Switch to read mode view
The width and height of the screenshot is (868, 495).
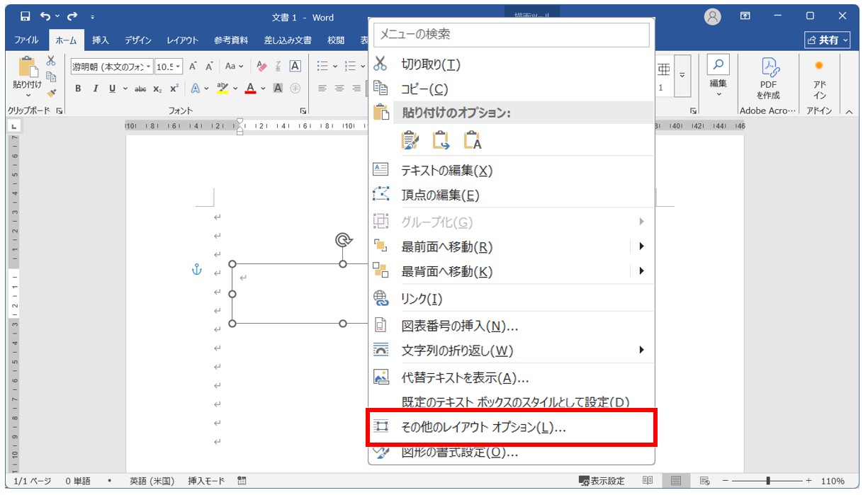[x=648, y=481]
